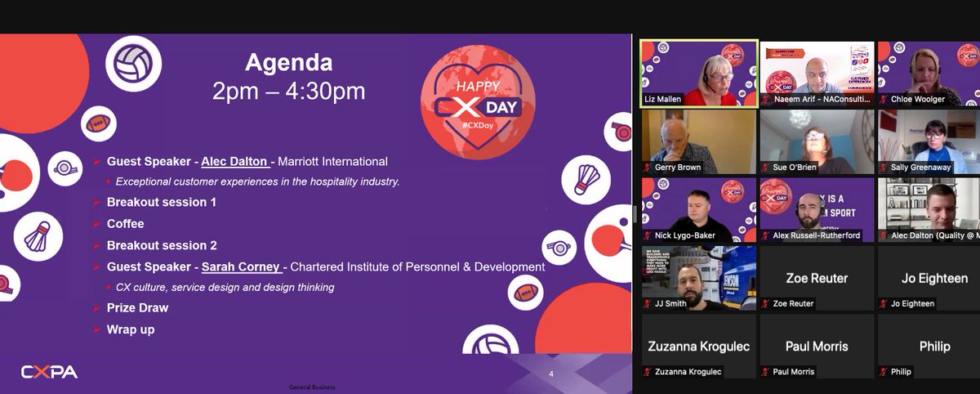
Task: Select Chloe Woolger's video tile
Action: point(929,74)
